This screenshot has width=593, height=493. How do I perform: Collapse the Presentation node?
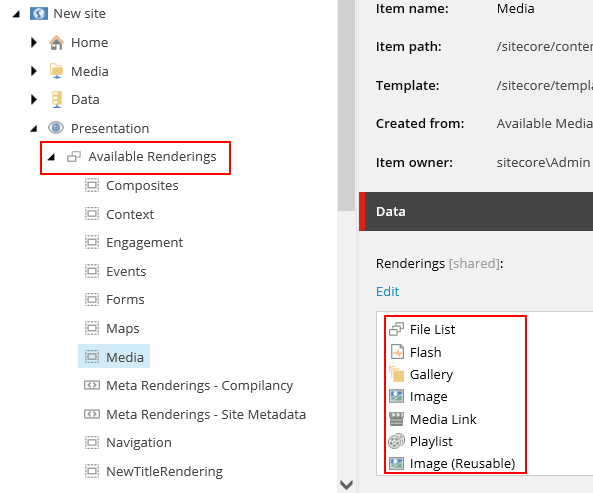[x=34, y=129]
